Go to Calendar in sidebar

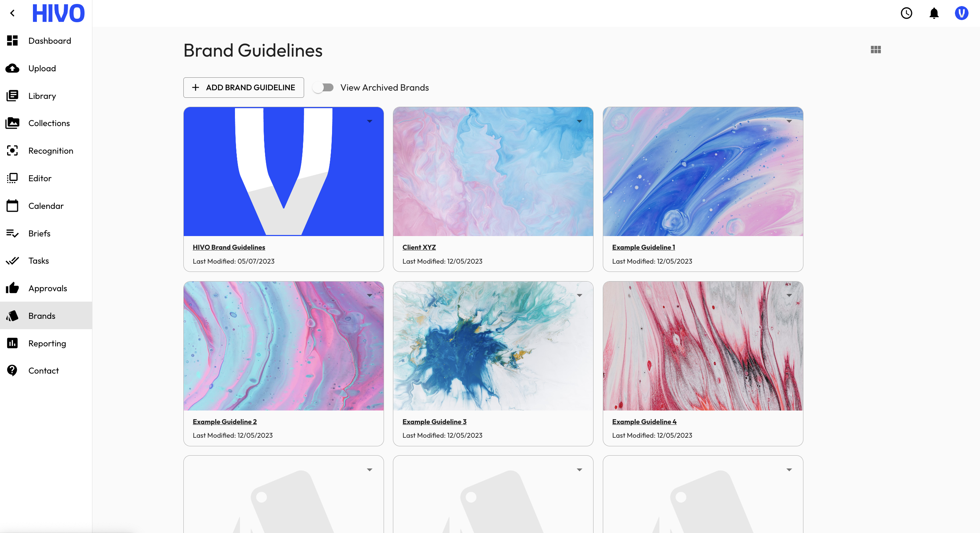[46, 206]
